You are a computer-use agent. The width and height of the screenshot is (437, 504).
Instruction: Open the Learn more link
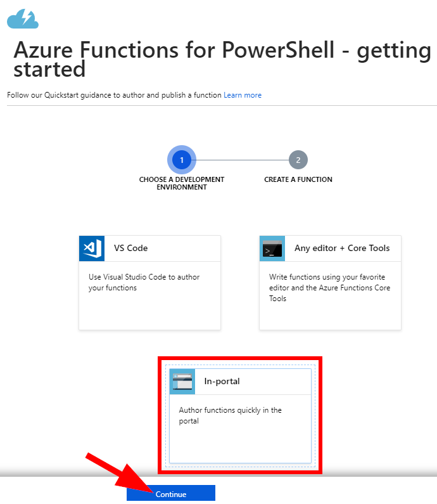(x=243, y=95)
